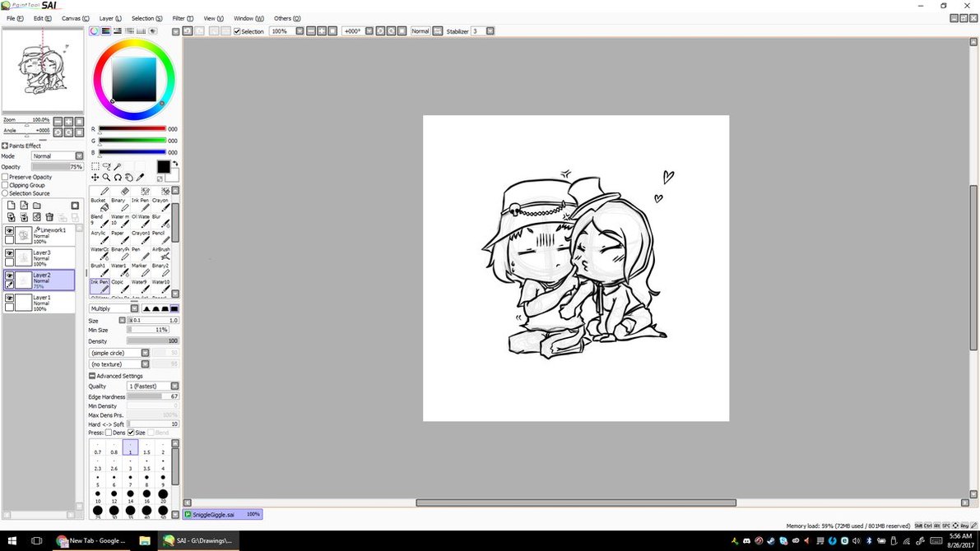Viewport: 980px width, 551px height.
Task: Create a new normal layer
Action: pyautogui.click(x=12, y=206)
